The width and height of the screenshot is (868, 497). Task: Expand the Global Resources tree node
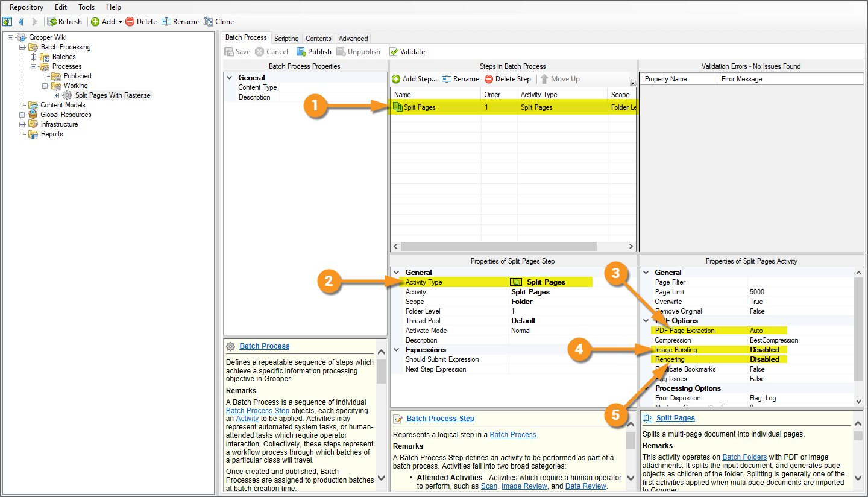tap(22, 115)
